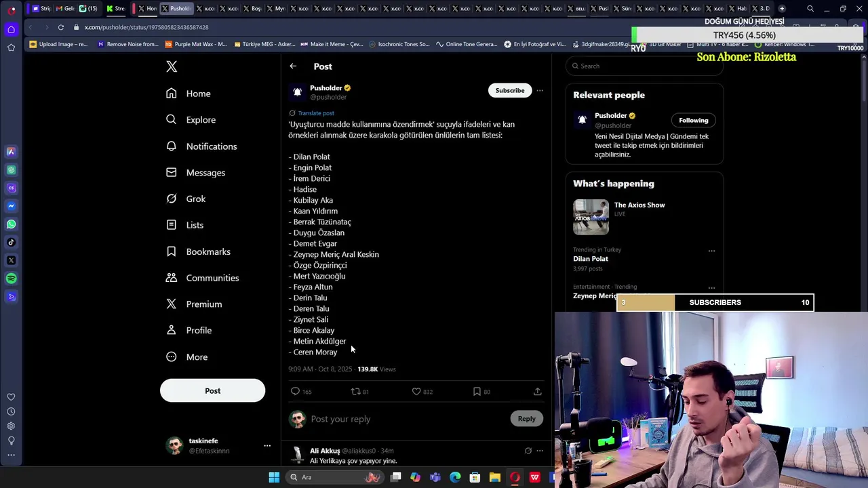Image resolution: width=868 pixels, height=488 pixels.
Task: Share the Pusholder post
Action: coord(537,391)
